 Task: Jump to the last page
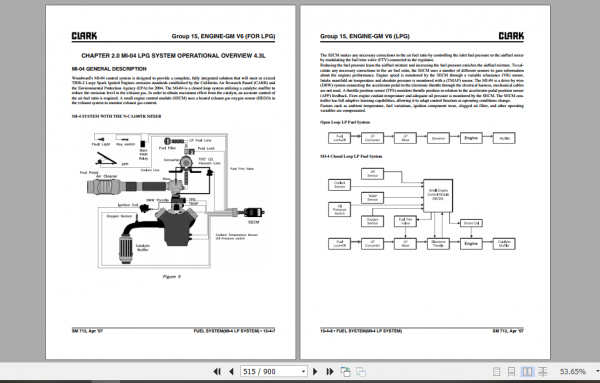click(330, 372)
